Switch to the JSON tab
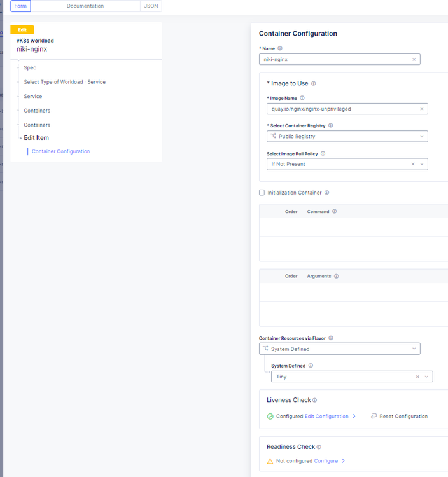448x477 pixels. pyautogui.click(x=151, y=6)
